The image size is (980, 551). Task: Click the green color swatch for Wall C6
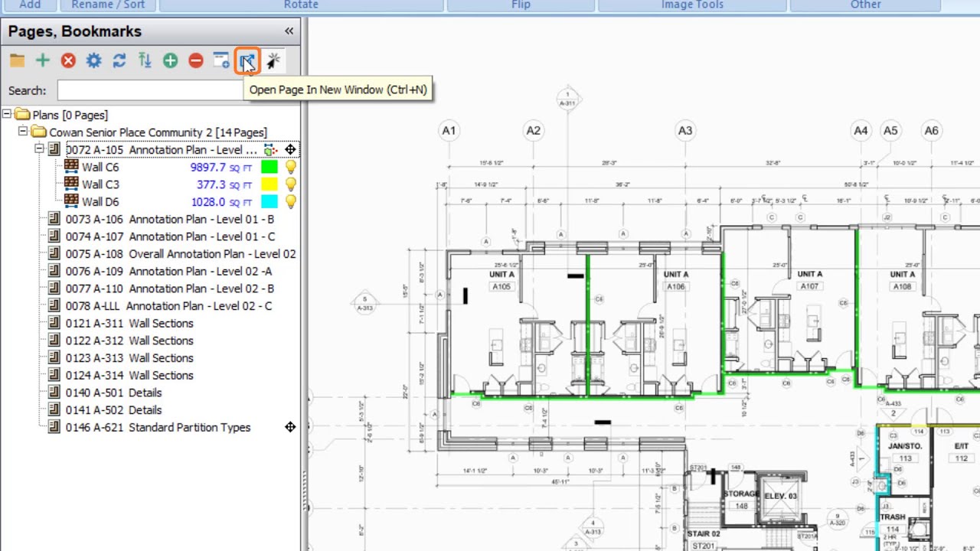click(x=269, y=167)
